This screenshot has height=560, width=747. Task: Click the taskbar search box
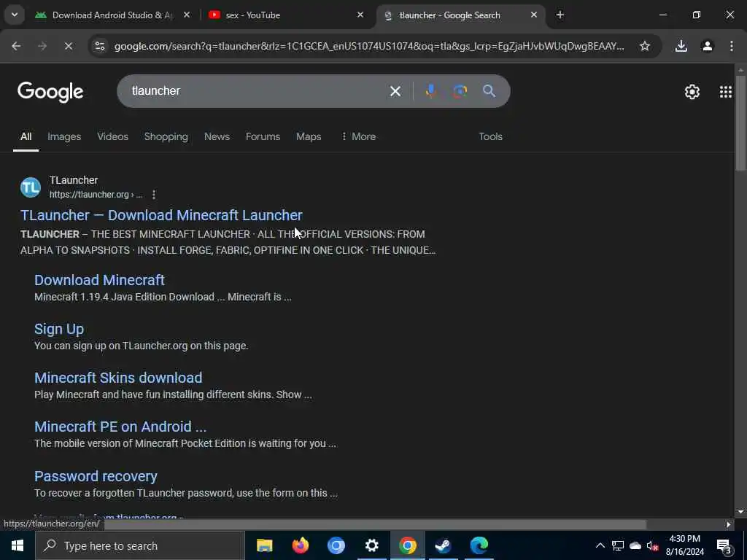pos(140,545)
